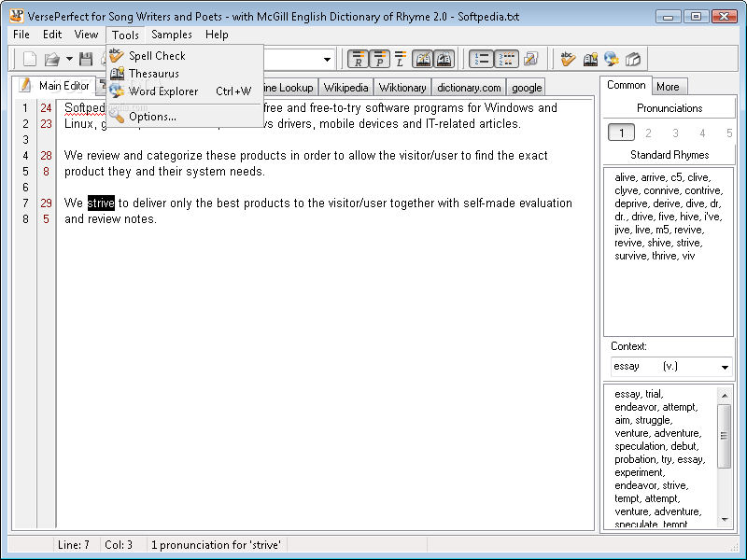Switch to the Wikipedia tab
The width and height of the screenshot is (747, 560).
[345, 88]
